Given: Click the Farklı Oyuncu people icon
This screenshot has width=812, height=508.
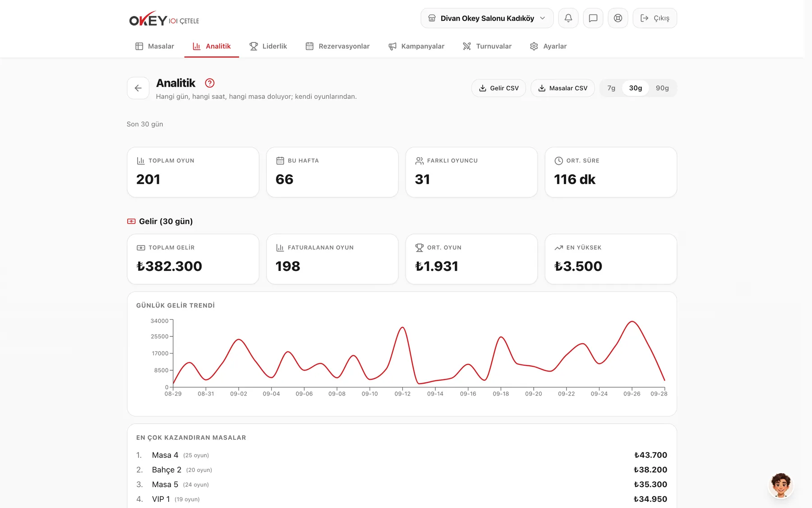Looking at the screenshot, I should tap(420, 161).
